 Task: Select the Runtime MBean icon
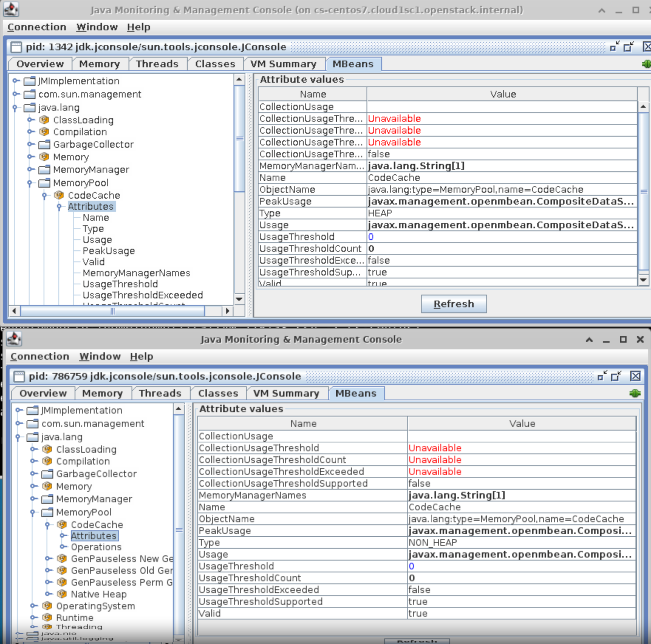click(x=47, y=617)
